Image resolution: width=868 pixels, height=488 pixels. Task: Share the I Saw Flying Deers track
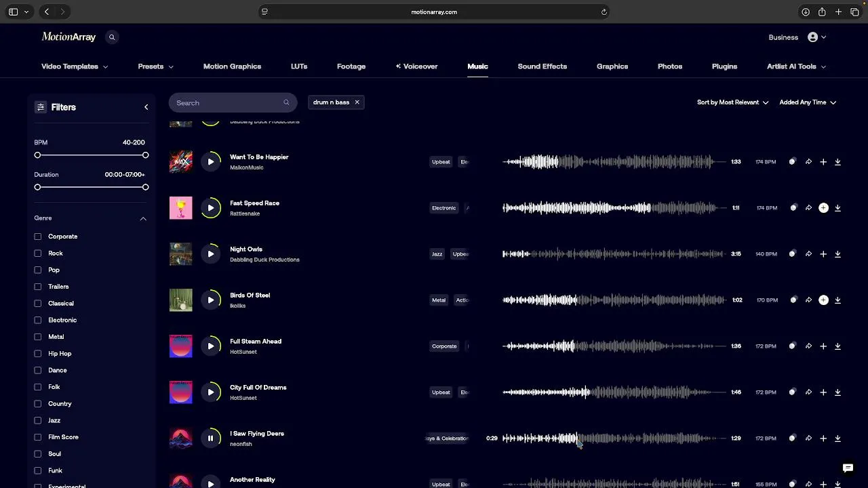click(x=808, y=439)
